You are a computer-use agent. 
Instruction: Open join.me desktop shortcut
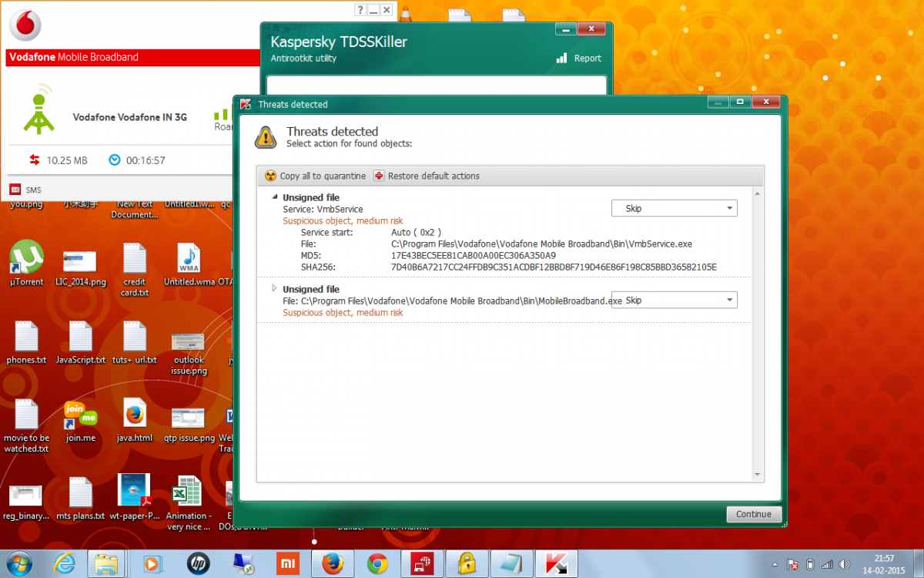[x=80, y=421]
